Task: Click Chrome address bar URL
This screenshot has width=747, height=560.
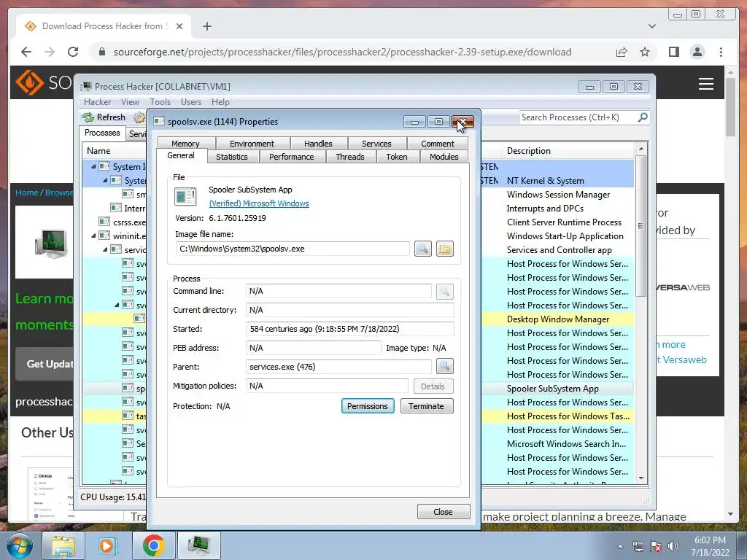Action: click(342, 52)
